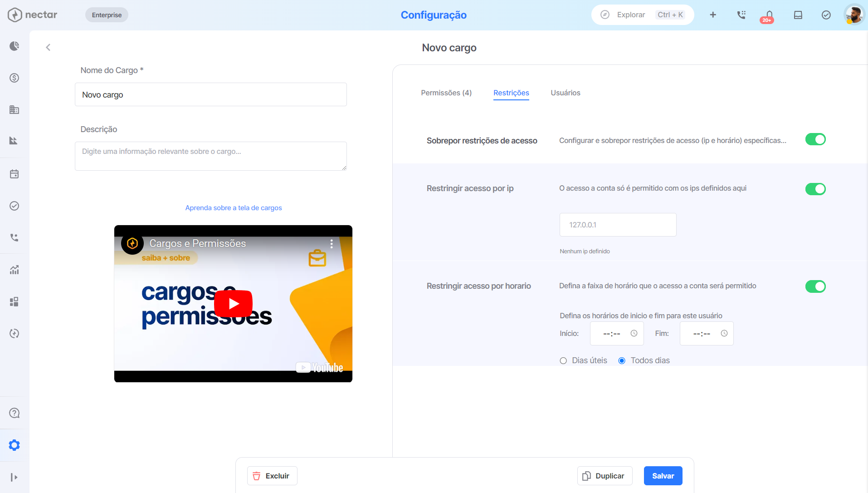
Task: Expand the sidebar with the arrow icon
Action: pos(15,477)
